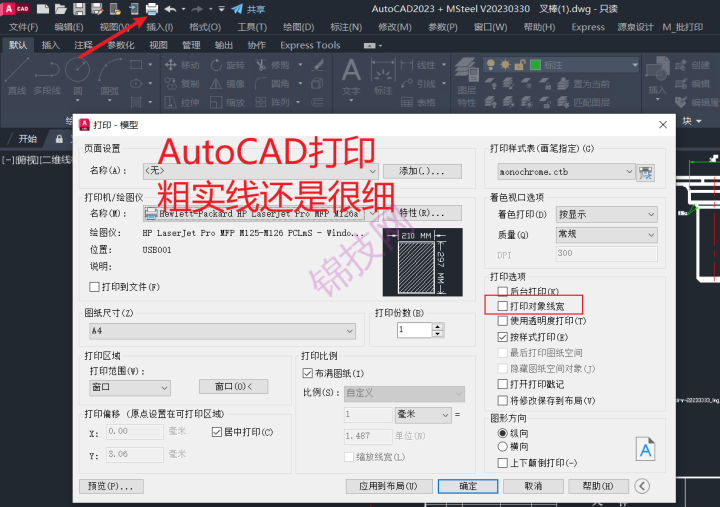Click the Save disk icon in quick access toolbar

click(79, 9)
